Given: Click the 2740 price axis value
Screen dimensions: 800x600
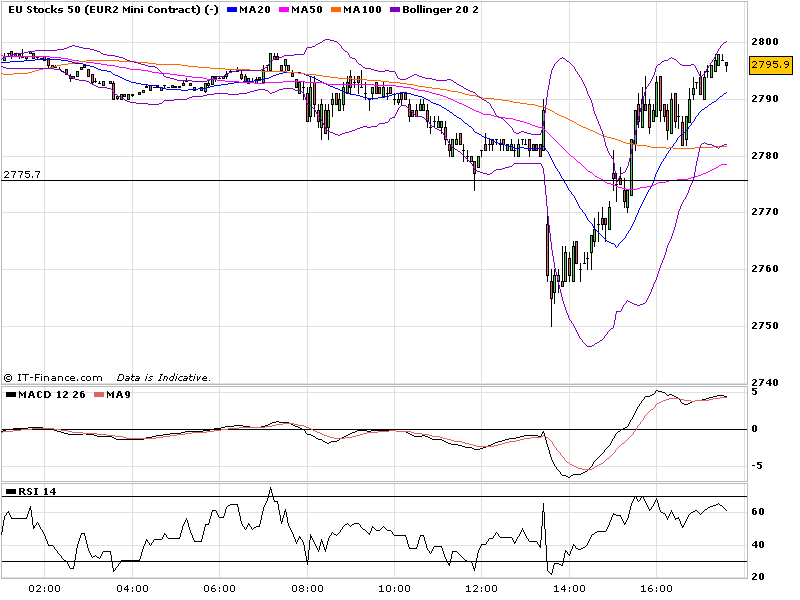Looking at the screenshot, I should (765, 383).
